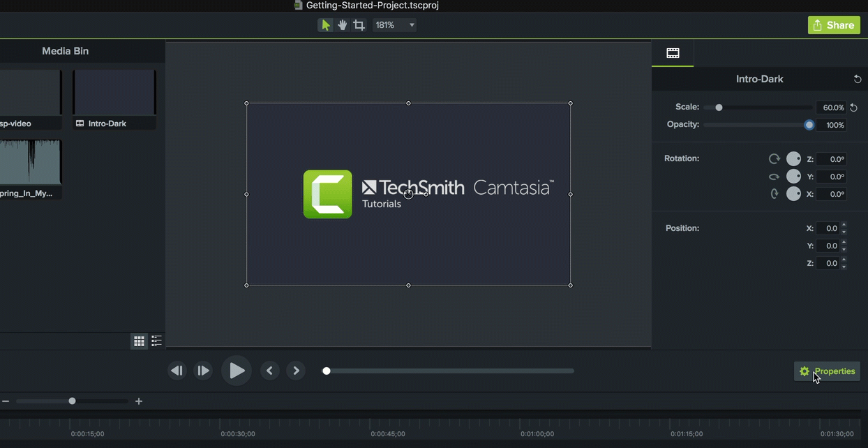Click the timeline zoom slider handle
The height and width of the screenshot is (448, 868).
coord(72,401)
